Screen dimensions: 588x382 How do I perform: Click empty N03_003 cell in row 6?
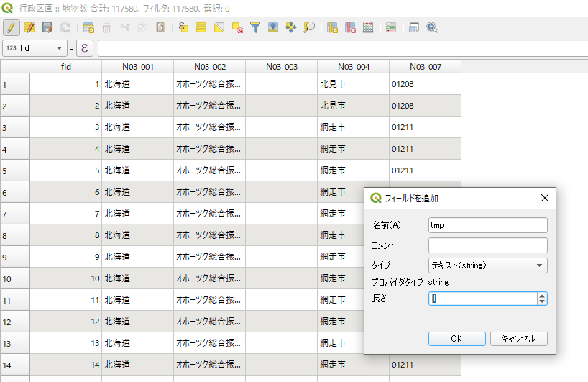[282, 192]
